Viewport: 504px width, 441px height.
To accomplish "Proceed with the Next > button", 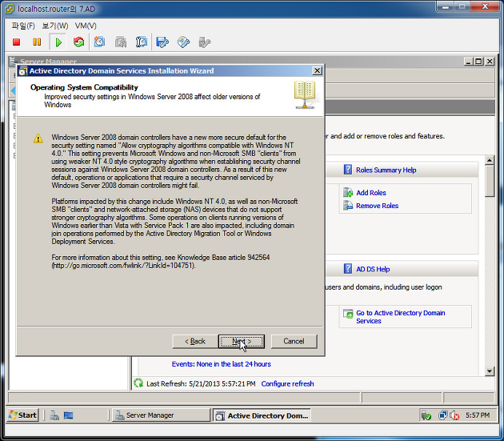I will tap(242, 341).
